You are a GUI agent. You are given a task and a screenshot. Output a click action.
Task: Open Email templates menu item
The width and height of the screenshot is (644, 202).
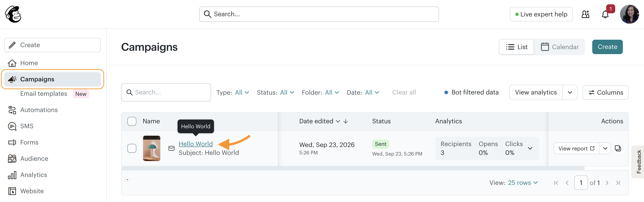tap(43, 94)
